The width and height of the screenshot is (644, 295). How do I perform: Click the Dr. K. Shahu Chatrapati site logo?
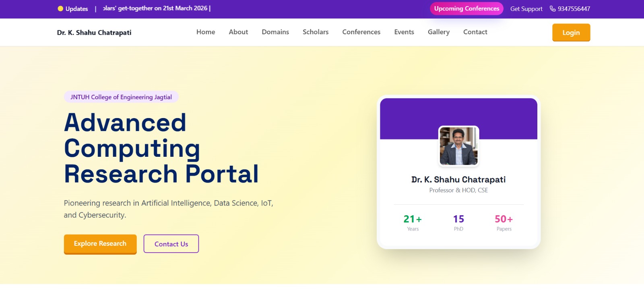[94, 33]
